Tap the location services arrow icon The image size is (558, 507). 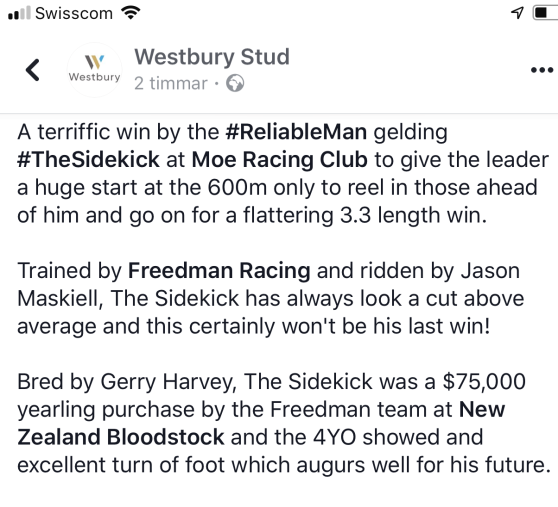click(x=517, y=12)
